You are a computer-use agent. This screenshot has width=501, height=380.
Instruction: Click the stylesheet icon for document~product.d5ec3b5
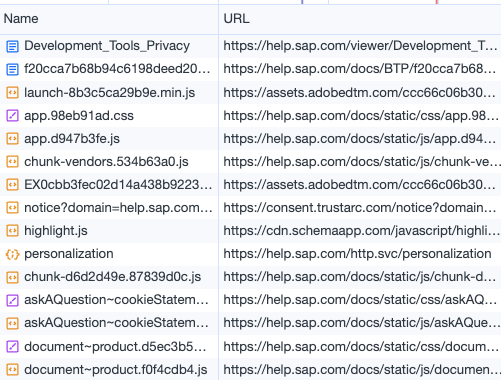click(12, 347)
